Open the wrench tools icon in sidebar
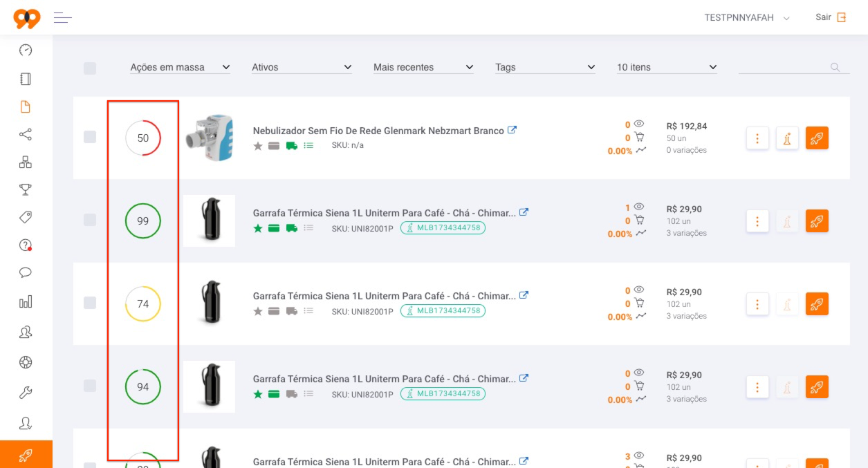The image size is (868, 468). click(x=26, y=393)
